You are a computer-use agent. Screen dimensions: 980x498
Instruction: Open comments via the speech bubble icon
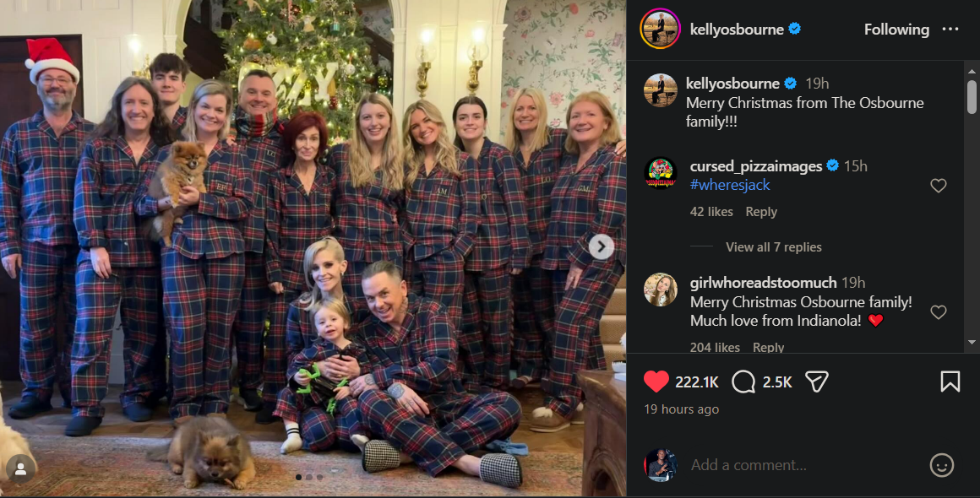tap(743, 382)
